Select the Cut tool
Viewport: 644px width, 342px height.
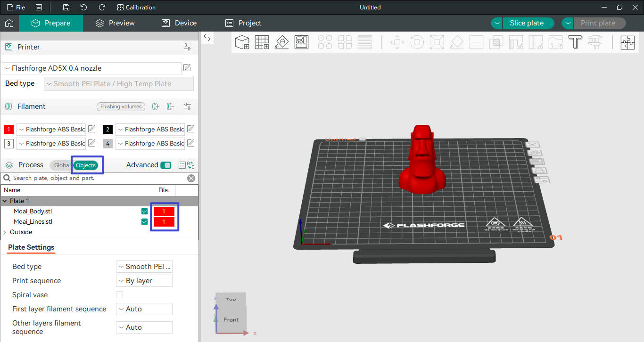(476, 42)
